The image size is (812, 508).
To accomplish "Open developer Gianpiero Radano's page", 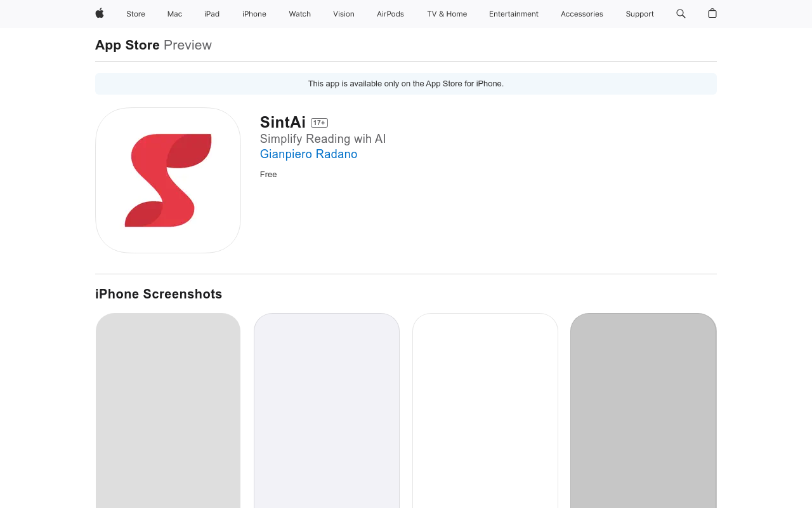I will [308, 154].
